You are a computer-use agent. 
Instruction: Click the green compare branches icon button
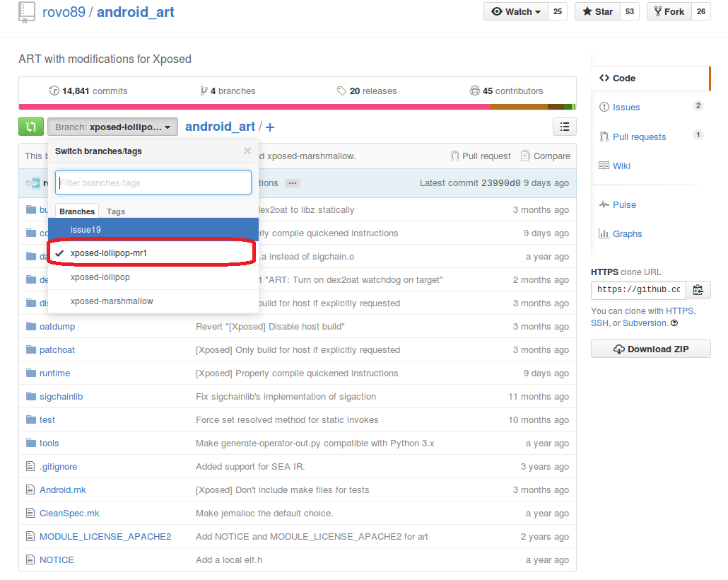click(31, 127)
